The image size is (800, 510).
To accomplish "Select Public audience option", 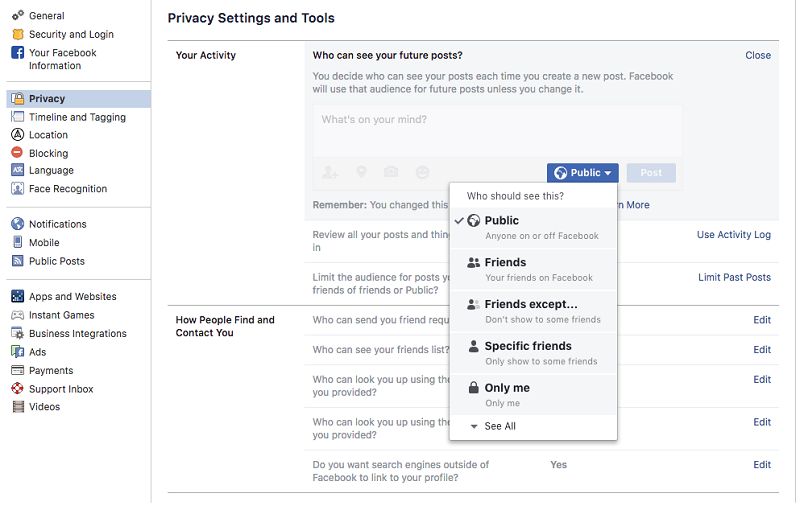I will pos(534,227).
